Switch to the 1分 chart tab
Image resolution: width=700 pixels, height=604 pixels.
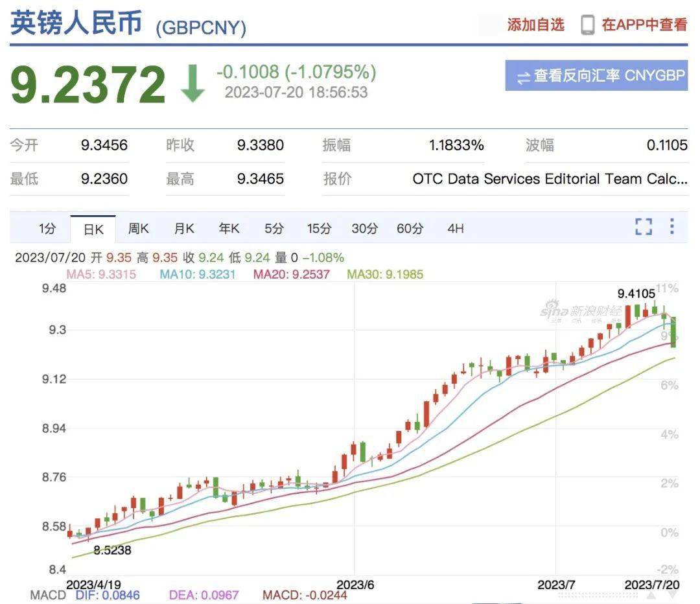47,229
